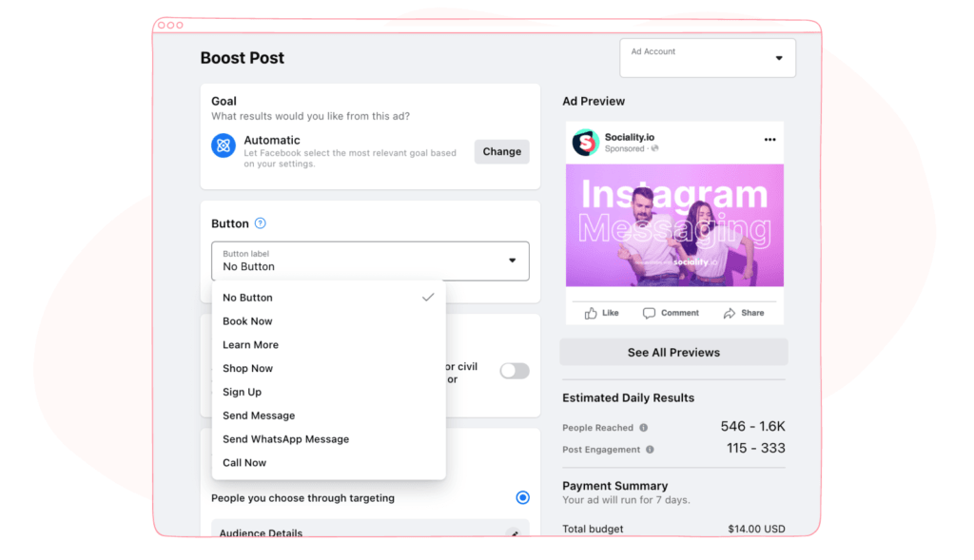Select Send WhatsApp Message option
Image resolution: width=974 pixels, height=560 pixels.
point(328,439)
